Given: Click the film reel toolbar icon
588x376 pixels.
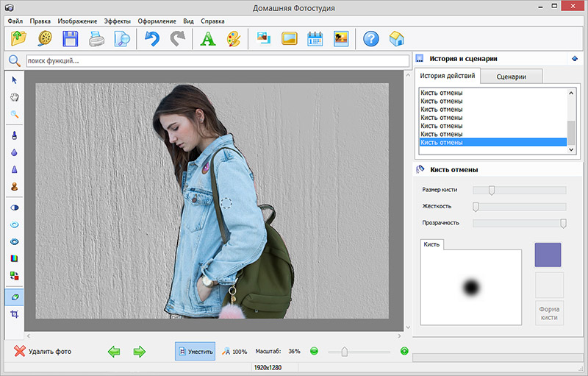Looking at the screenshot, I should [45, 39].
